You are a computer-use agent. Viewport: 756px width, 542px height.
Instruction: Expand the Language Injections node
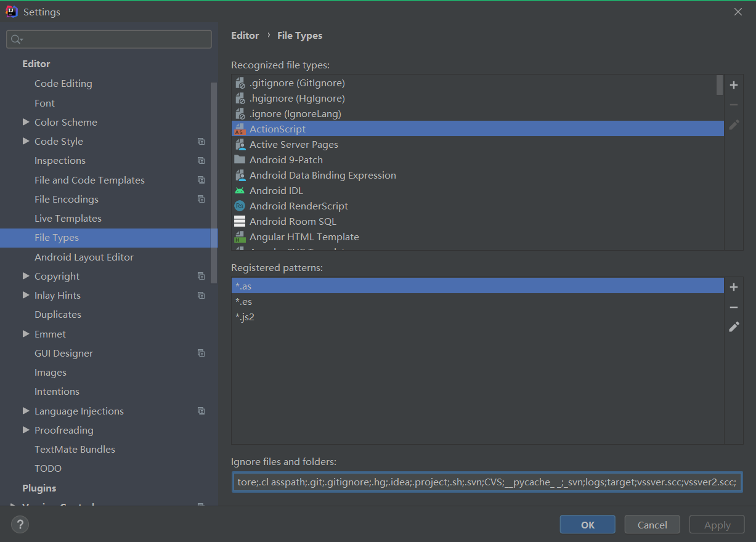[26, 411]
